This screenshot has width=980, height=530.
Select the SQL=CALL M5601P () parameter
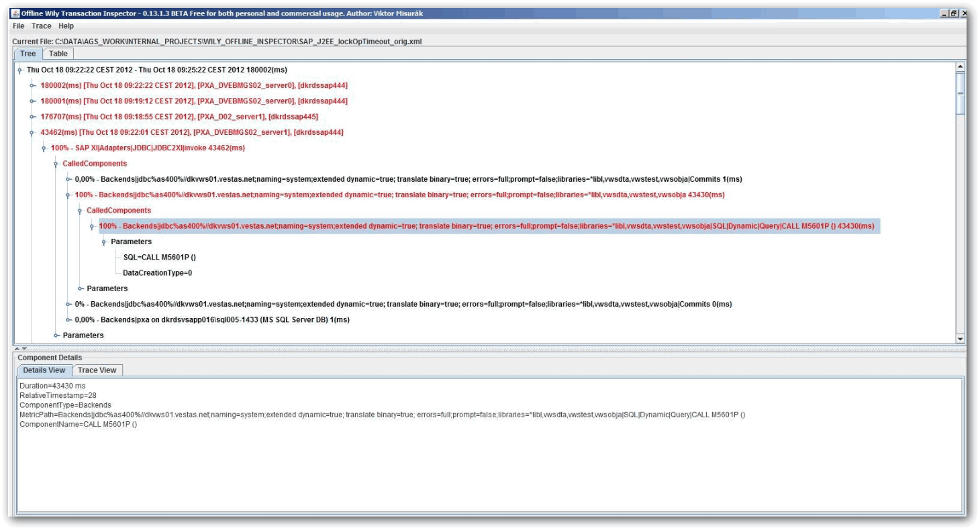tap(159, 257)
